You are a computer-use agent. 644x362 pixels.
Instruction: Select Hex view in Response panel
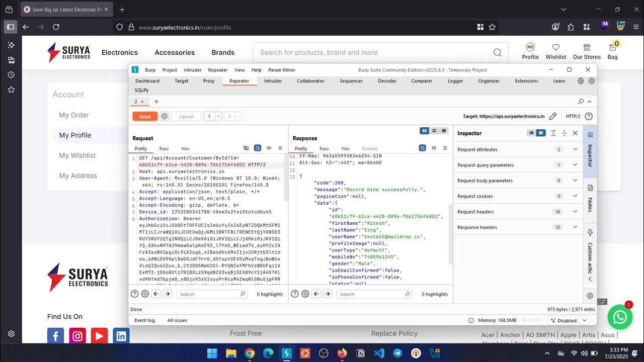345,148
